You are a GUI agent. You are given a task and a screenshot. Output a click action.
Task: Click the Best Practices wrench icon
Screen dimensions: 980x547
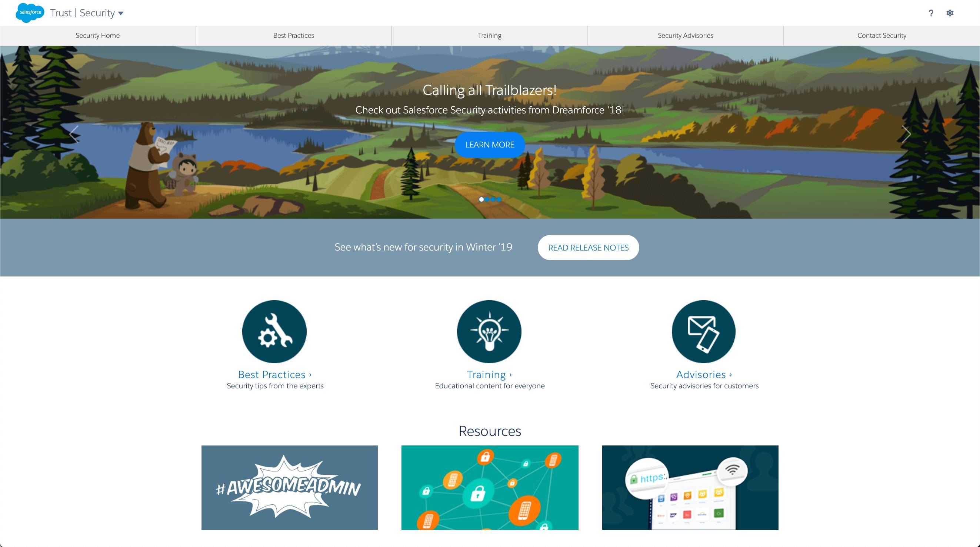click(274, 331)
